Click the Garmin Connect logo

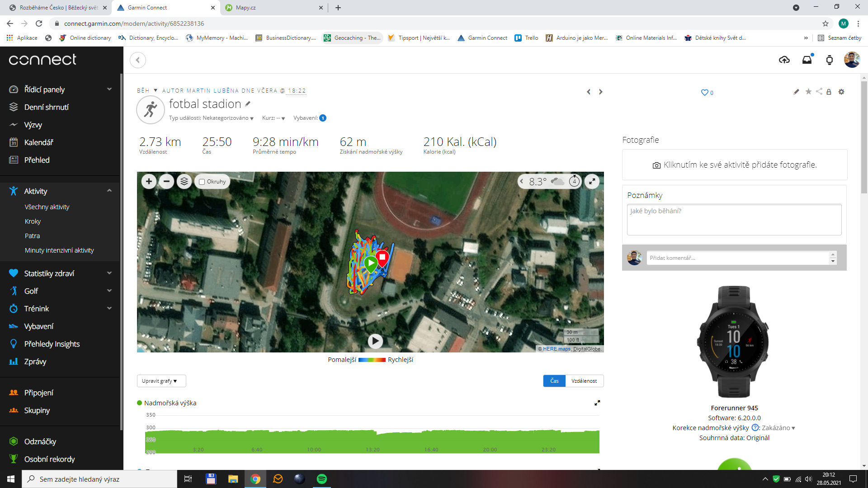click(42, 60)
